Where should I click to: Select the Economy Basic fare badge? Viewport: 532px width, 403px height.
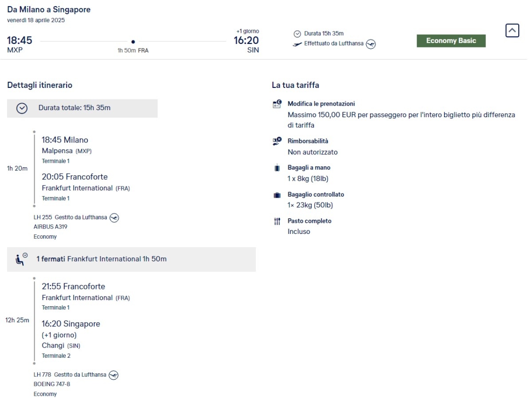pyautogui.click(x=451, y=41)
